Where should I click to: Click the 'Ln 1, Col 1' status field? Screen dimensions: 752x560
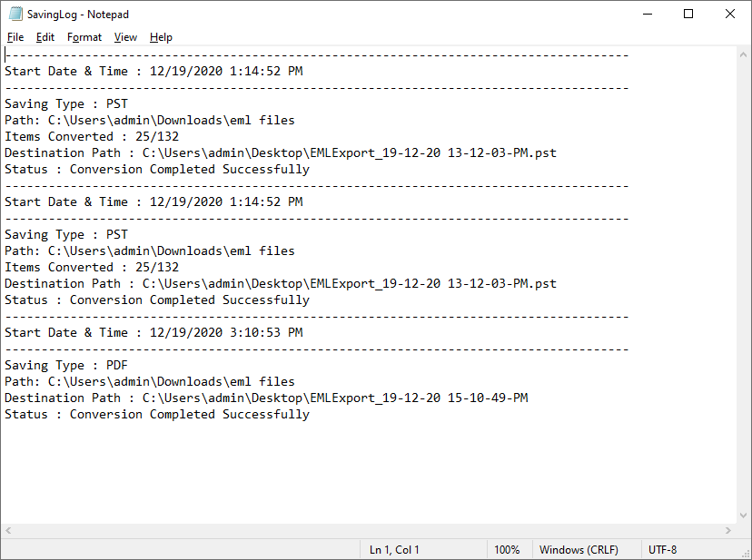pyautogui.click(x=394, y=549)
